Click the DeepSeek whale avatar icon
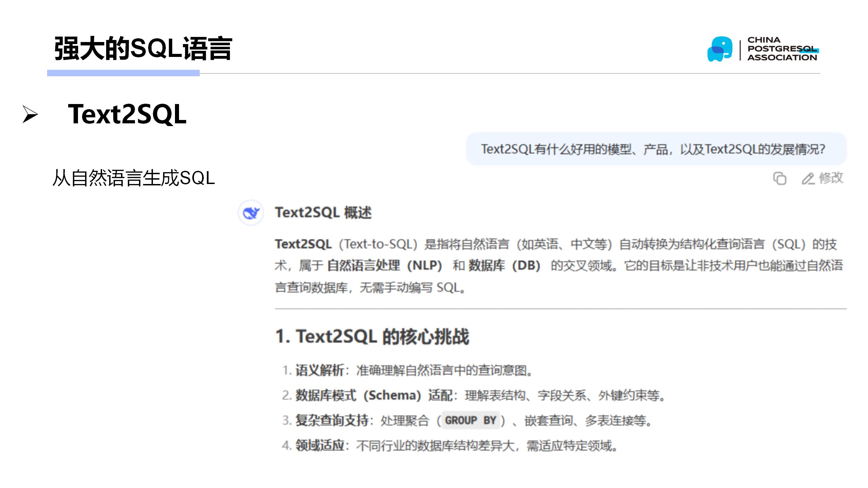This screenshot has width=868, height=488. tap(251, 213)
